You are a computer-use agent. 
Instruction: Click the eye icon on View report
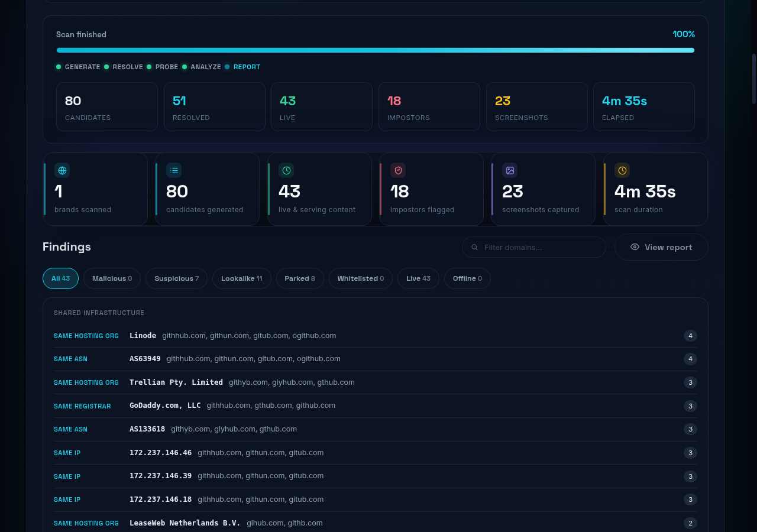(x=635, y=247)
